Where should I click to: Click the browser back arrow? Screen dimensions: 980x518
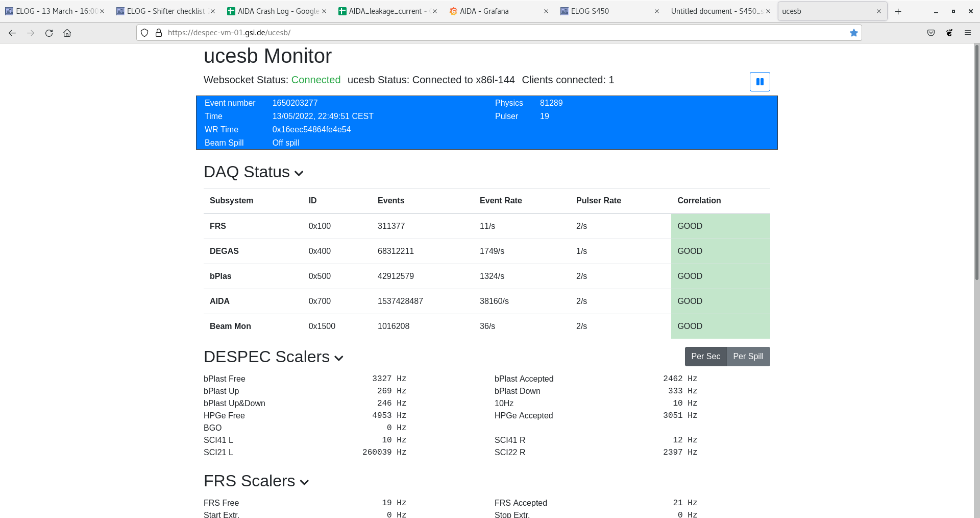click(12, 33)
